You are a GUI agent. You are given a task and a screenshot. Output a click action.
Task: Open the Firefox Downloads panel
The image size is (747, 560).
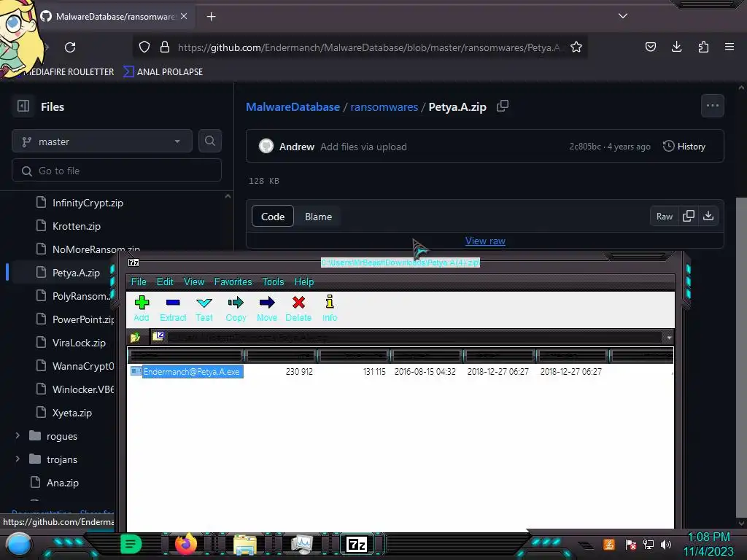coord(676,47)
